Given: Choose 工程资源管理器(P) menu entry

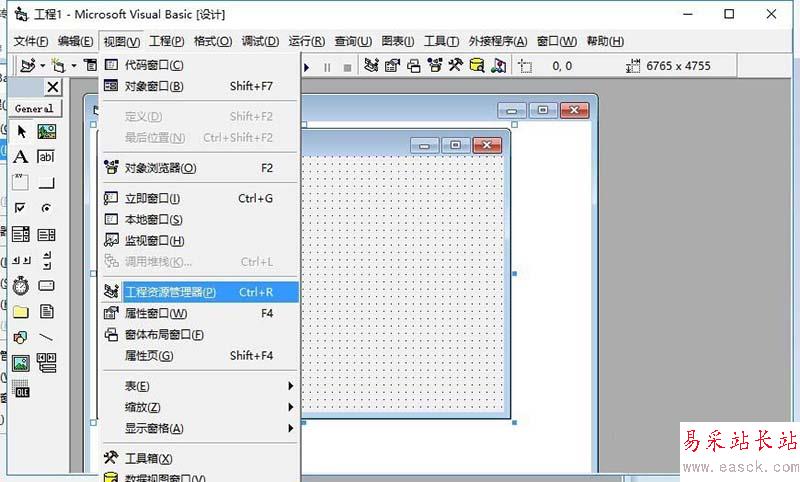Looking at the screenshot, I should click(x=200, y=292).
